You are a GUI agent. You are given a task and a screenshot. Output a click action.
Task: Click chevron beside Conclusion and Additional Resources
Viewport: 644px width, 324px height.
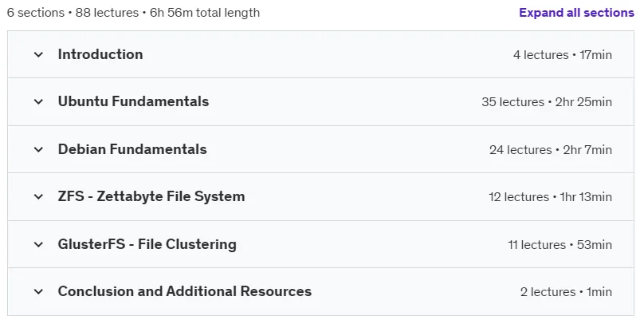(38, 291)
